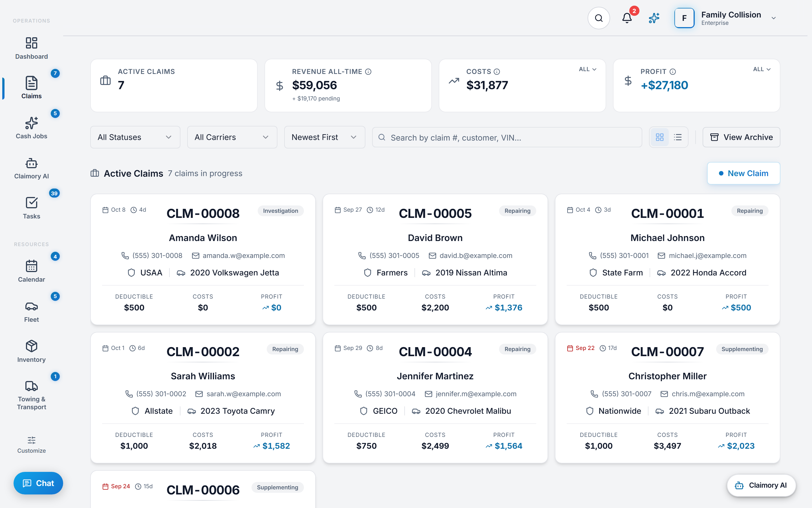This screenshot has height=508, width=812.
Task: Open the Inventory section
Action: [x=32, y=351]
